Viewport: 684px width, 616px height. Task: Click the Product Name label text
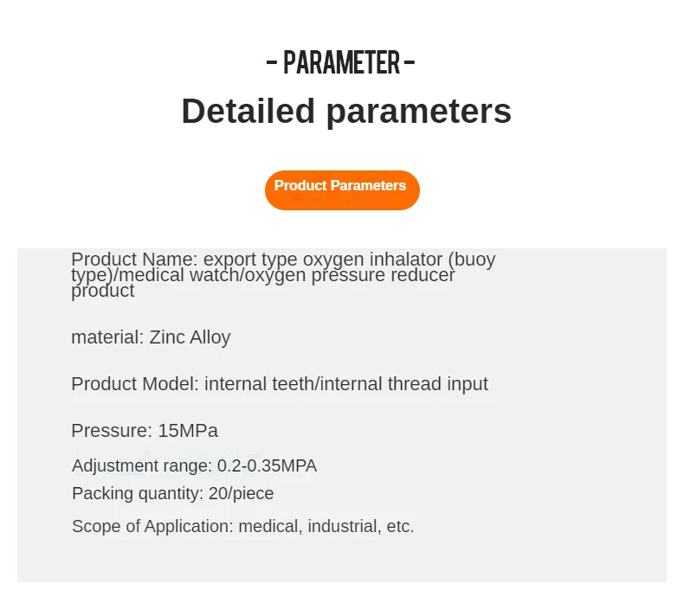(x=134, y=259)
